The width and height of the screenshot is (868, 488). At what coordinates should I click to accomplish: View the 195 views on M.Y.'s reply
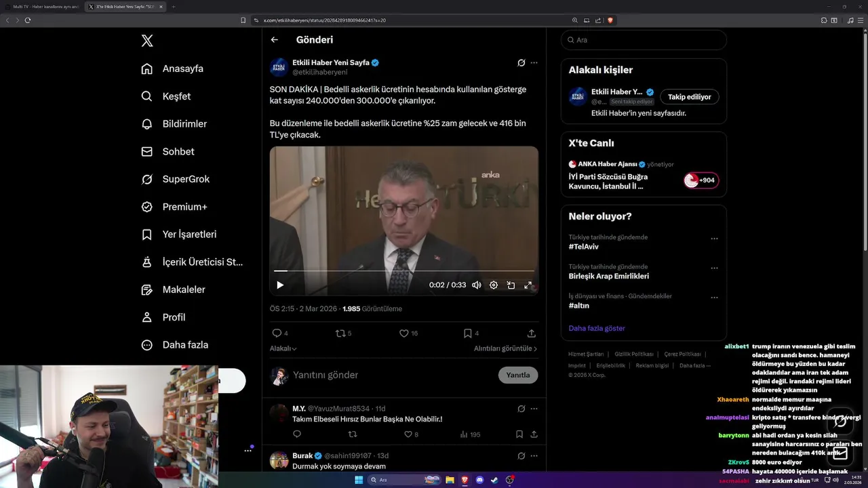[x=470, y=434]
